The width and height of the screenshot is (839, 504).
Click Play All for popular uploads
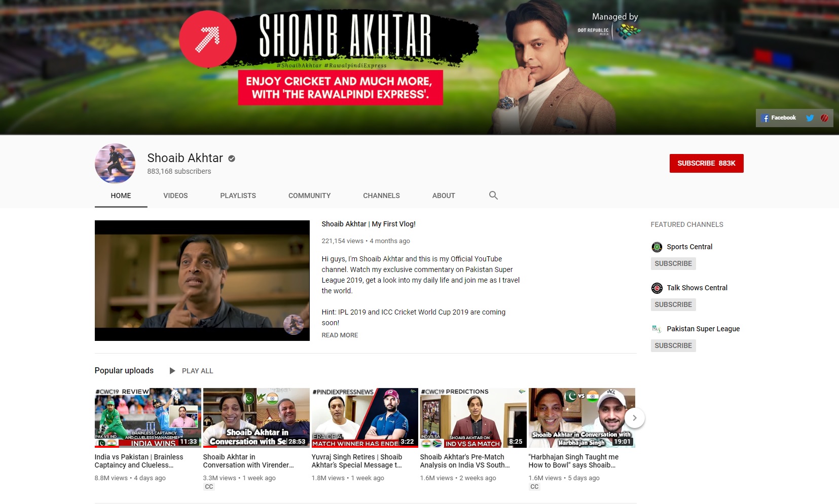click(197, 371)
